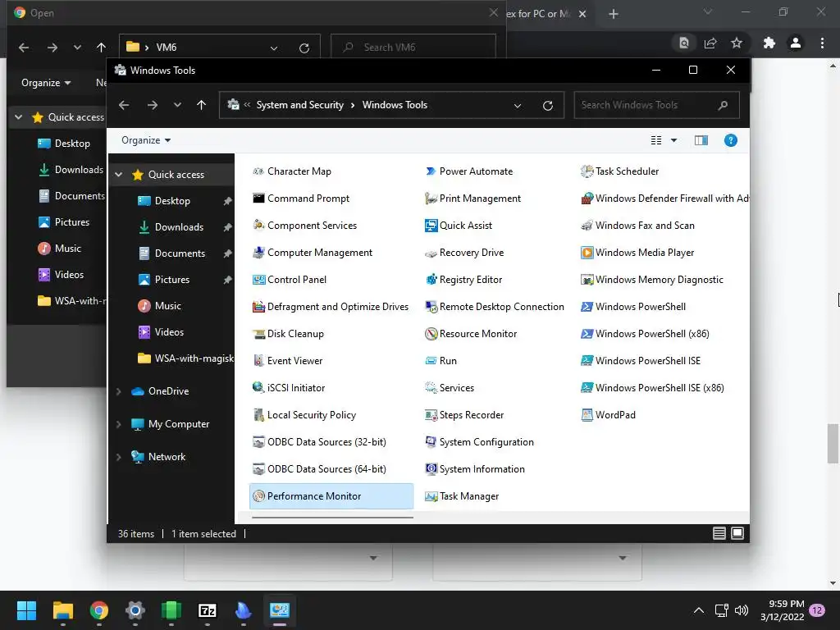Click the Search Windows Tools field
840x630 pixels.
[x=656, y=105]
